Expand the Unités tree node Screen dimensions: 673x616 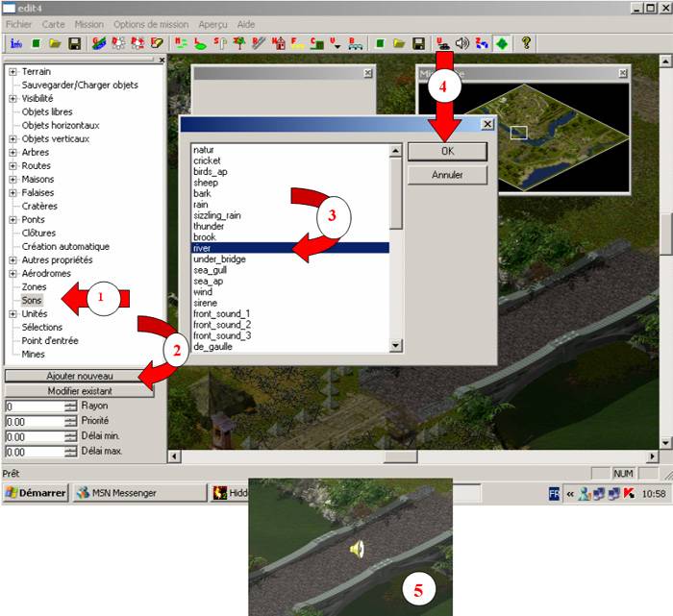click(12, 314)
